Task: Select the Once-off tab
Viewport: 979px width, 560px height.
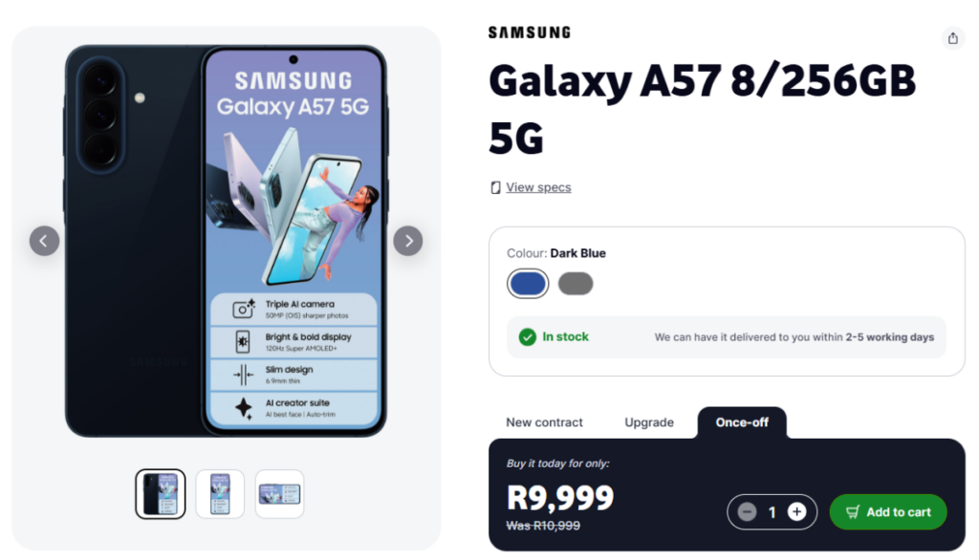Action: click(742, 422)
